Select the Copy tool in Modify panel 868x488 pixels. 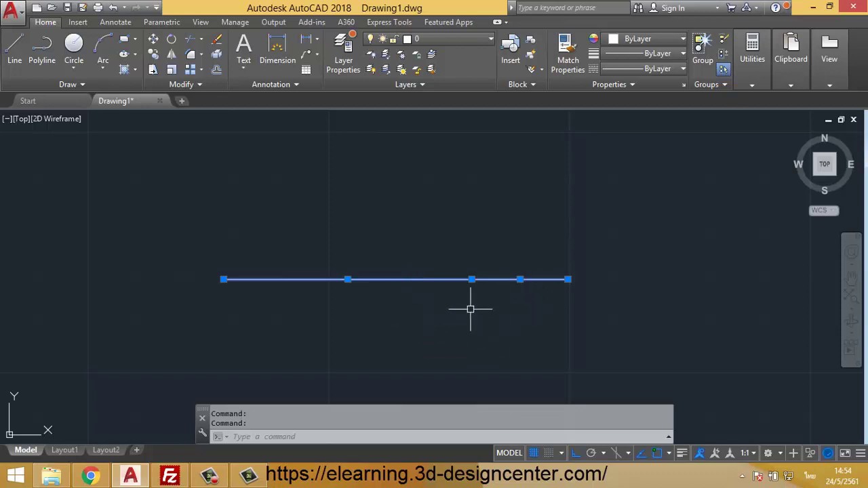153,54
